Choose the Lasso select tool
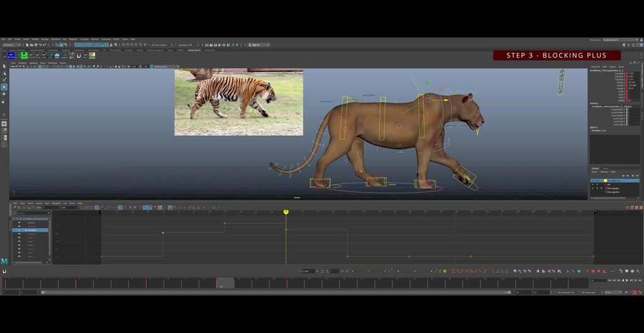 click(x=4, y=73)
